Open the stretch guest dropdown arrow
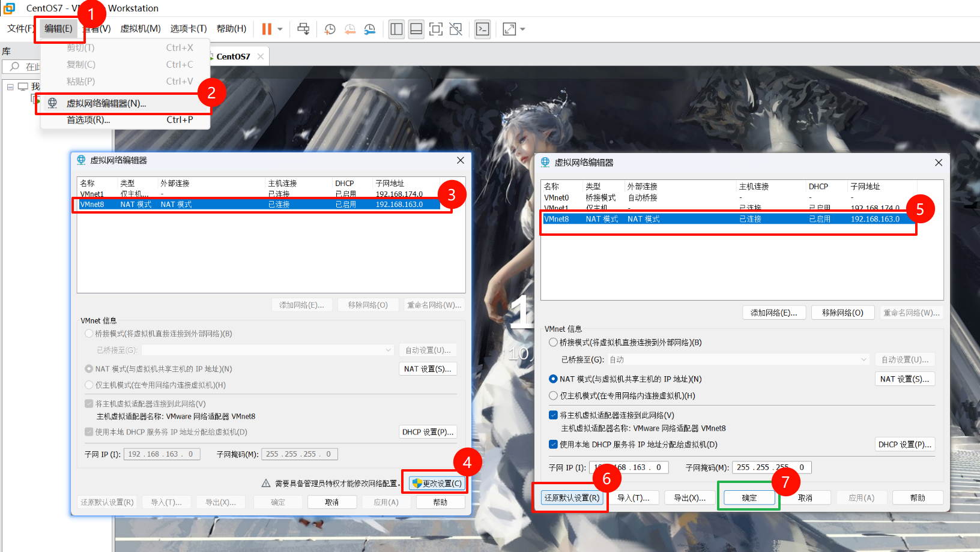 click(522, 29)
